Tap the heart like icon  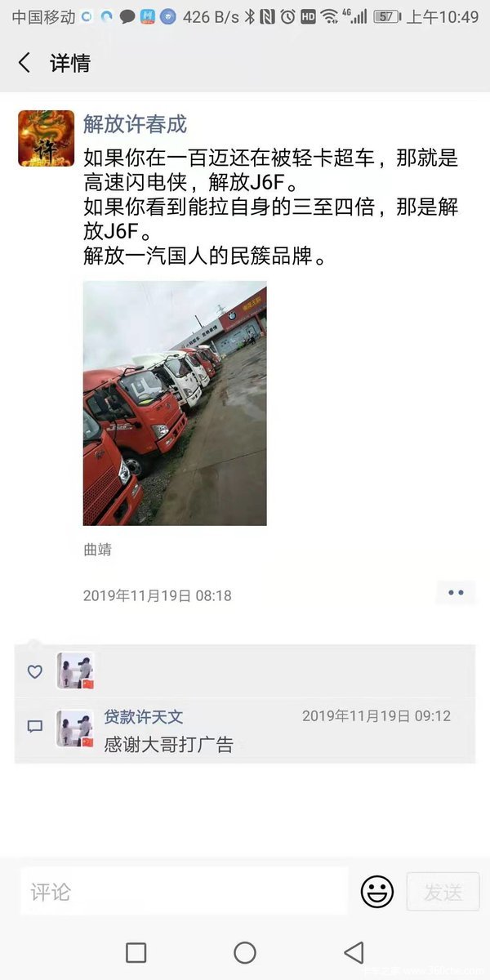pyautogui.click(x=35, y=671)
